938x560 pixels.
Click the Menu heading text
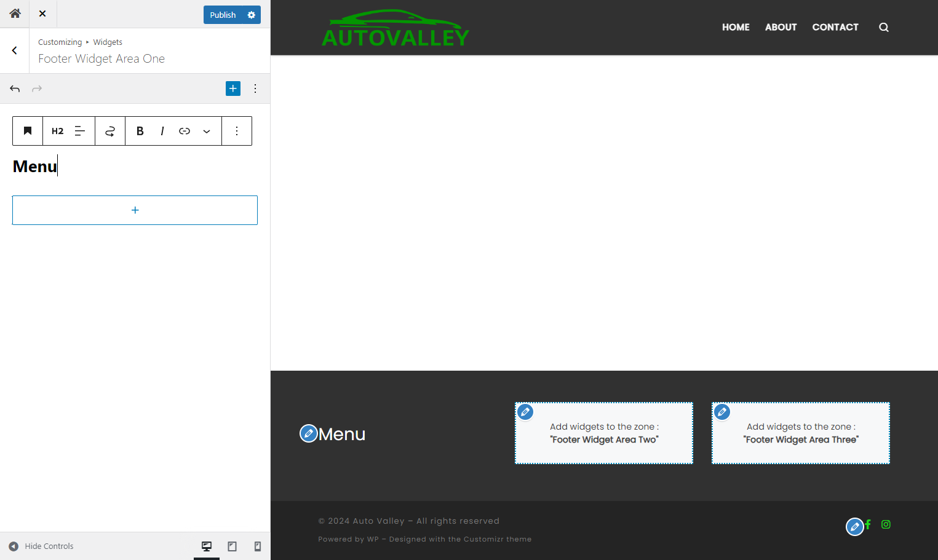click(x=35, y=167)
